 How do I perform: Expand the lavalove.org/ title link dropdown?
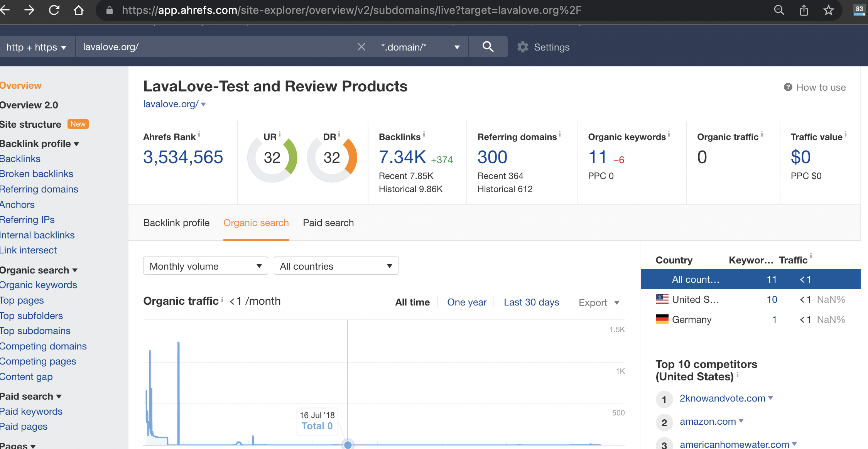click(x=203, y=104)
